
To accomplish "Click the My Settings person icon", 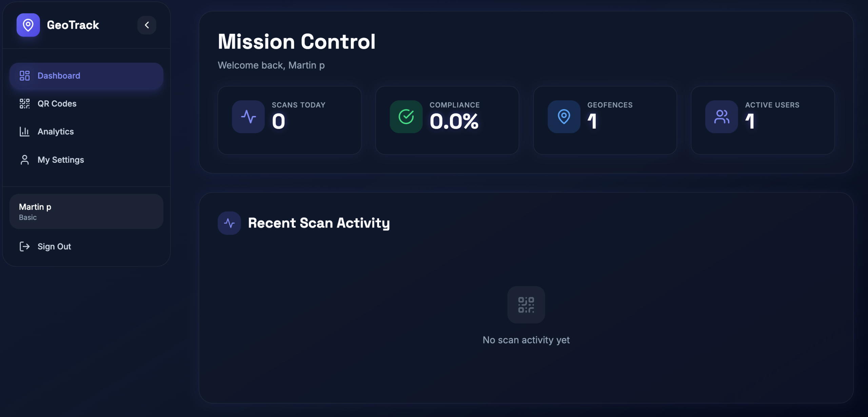I will point(24,160).
